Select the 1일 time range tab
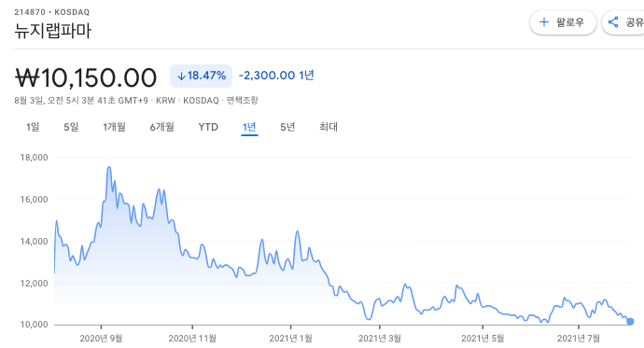Image resolution: width=644 pixels, height=348 pixels. [33, 127]
